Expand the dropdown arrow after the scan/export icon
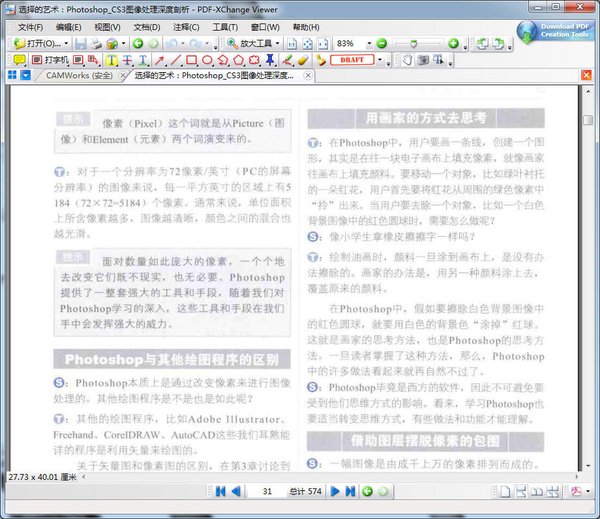Image resolution: width=600 pixels, height=519 pixels. pos(123,43)
